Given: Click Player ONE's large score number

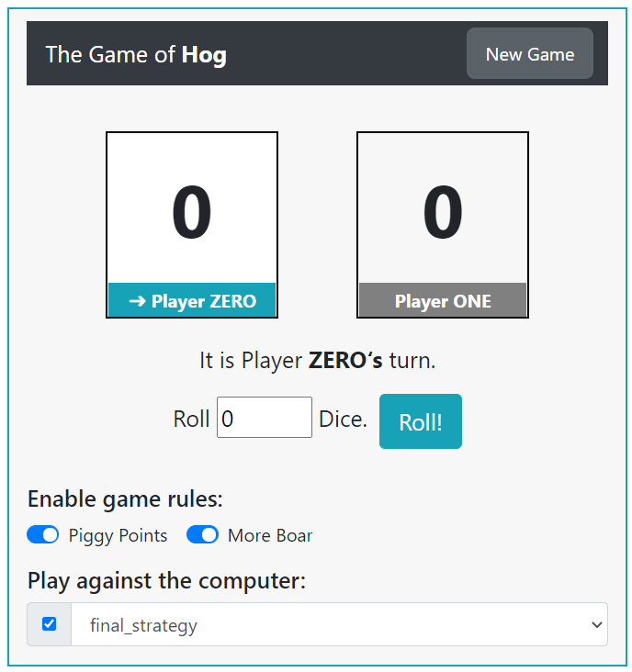Looking at the screenshot, I should pos(443,213).
